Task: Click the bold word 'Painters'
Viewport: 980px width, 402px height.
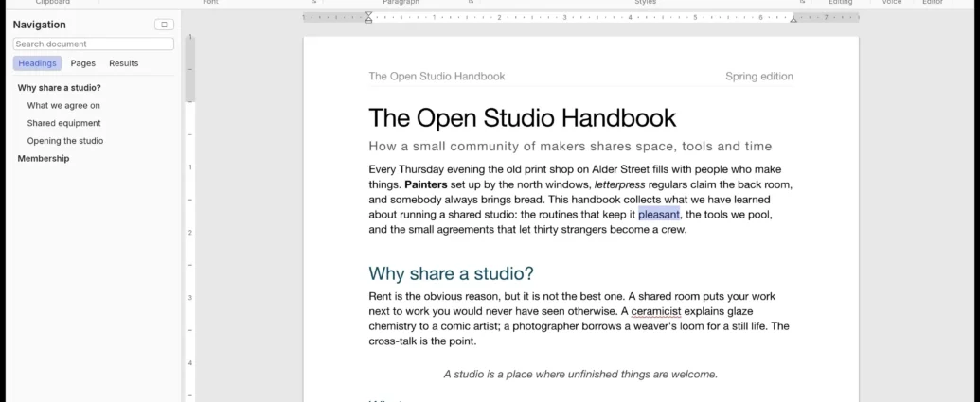Action: [426, 184]
